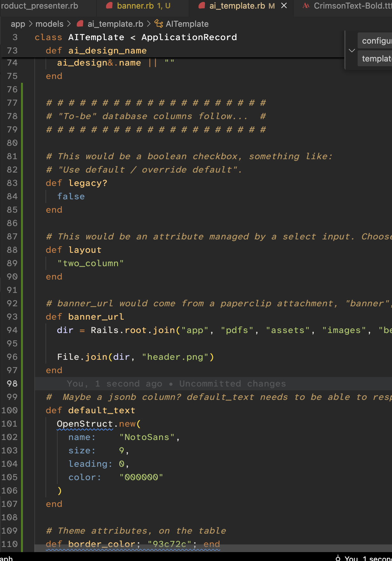Click line number 83
This screenshot has height=561, width=392.
click(x=12, y=183)
